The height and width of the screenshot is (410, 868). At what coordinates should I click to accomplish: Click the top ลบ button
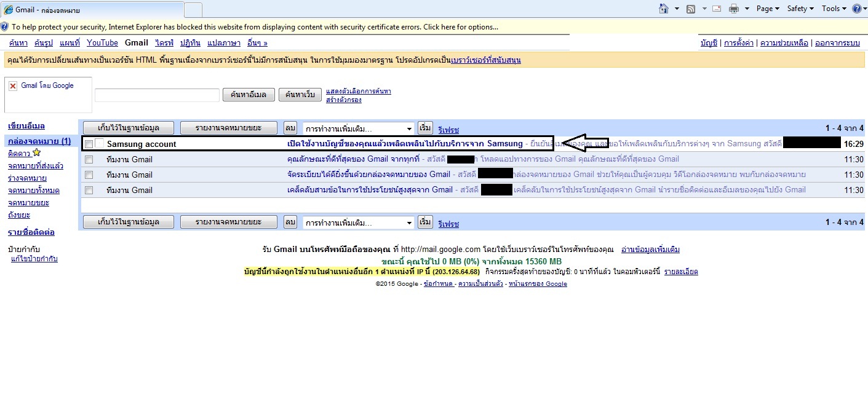(290, 128)
